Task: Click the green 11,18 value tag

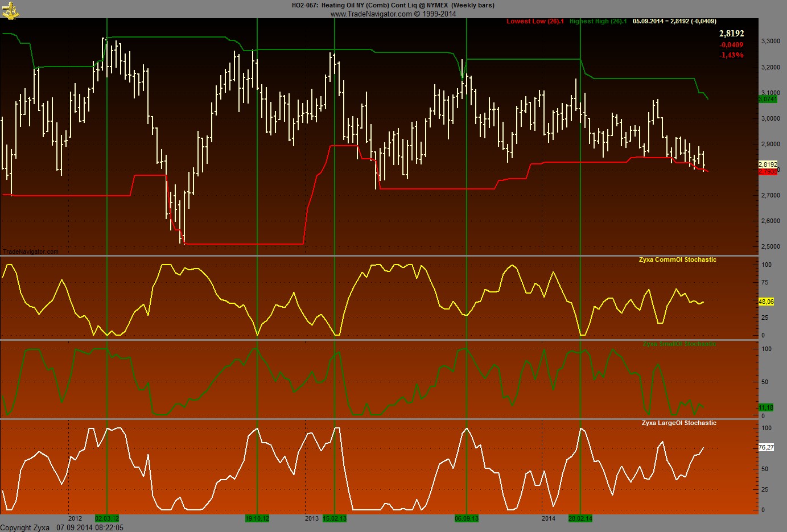Action: [766, 407]
